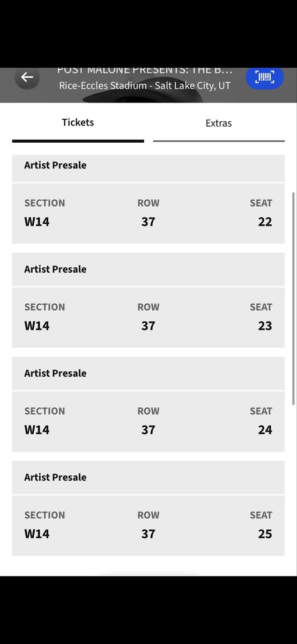297x644 pixels.
Task: Click row 37 on the last ticket
Action: click(x=148, y=534)
